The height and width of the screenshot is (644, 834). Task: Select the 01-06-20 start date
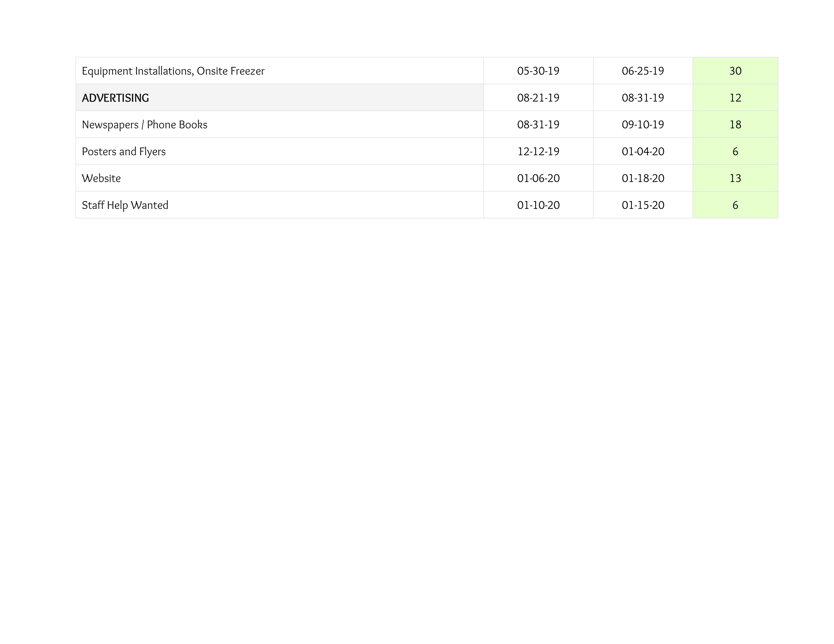(x=538, y=178)
